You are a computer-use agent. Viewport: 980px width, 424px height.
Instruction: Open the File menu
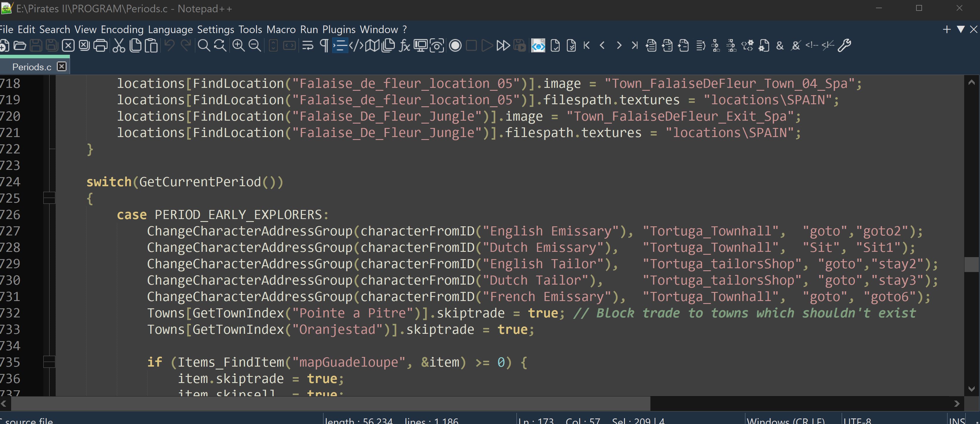tap(6, 29)
